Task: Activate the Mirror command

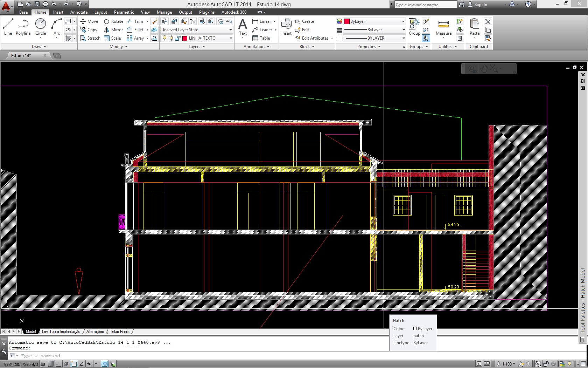Action: [113, 30]
